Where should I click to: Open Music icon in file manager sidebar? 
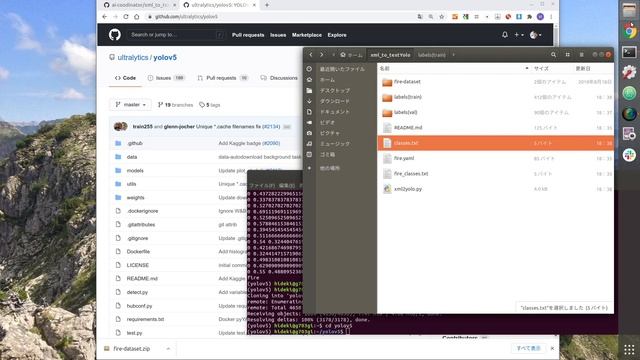[309, 144]
